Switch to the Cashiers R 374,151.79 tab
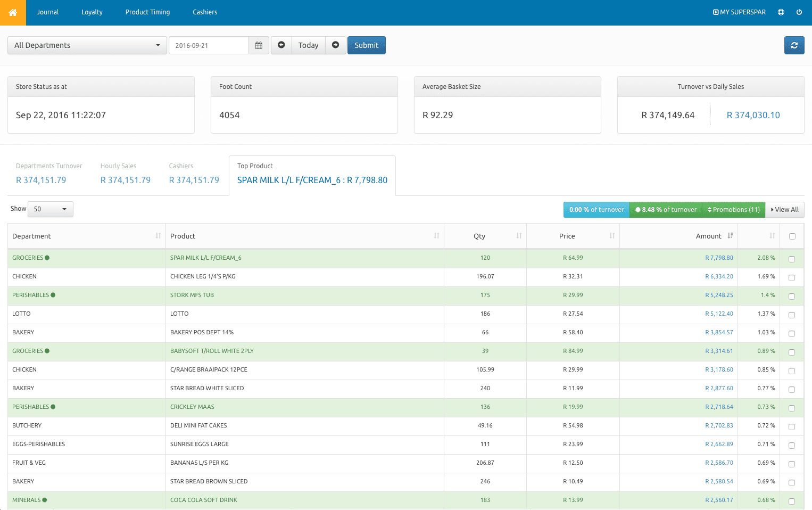 click(194, 174)
